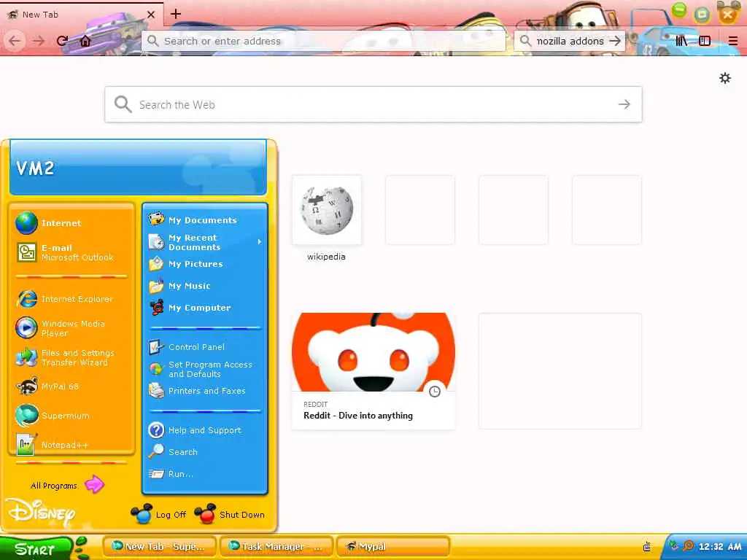
Task: Open the Reddit highlight card
Action: (373, 371)
